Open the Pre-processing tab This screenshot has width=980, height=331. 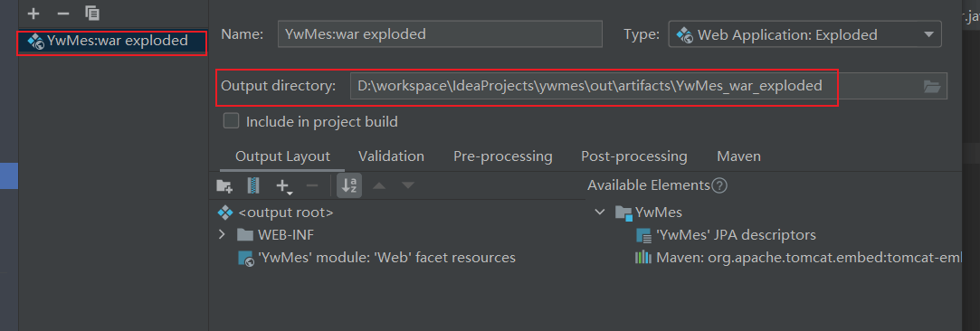[502, 156]
